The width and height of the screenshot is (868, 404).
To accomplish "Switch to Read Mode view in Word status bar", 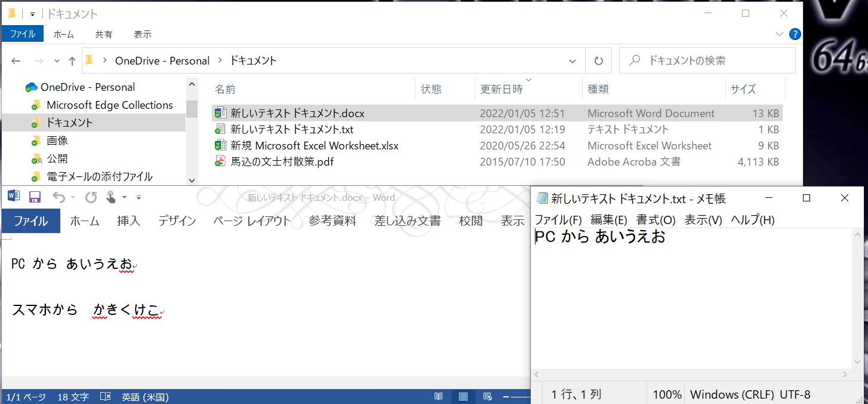I will (439, 396).
